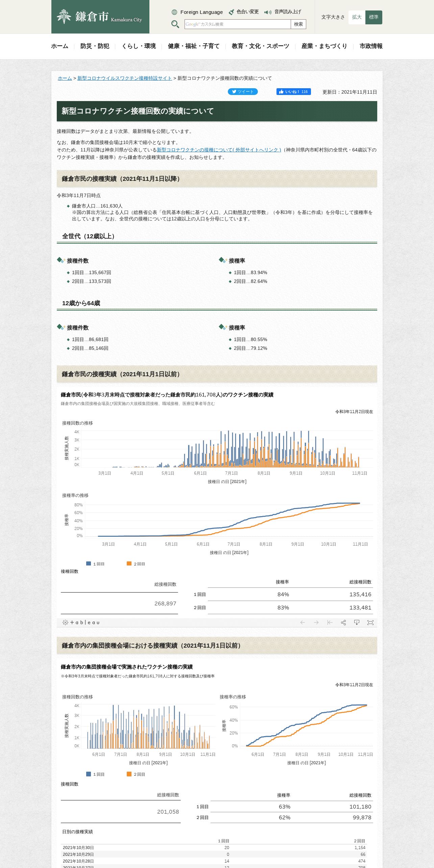The width and height of the screenshot is (434, 868).
Task: Click the ツイート share button
Action: [243, 92]
